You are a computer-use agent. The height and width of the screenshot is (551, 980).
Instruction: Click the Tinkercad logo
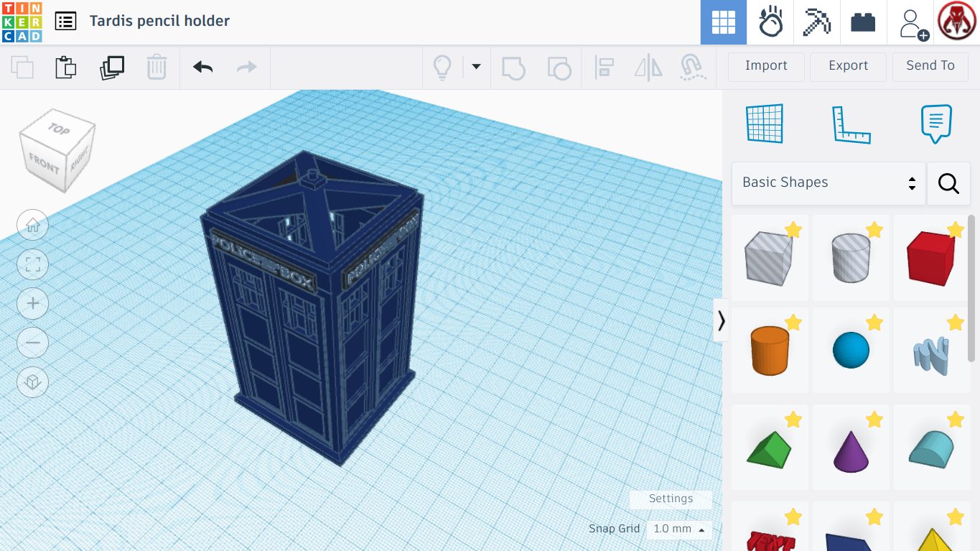tap(22, 22)
